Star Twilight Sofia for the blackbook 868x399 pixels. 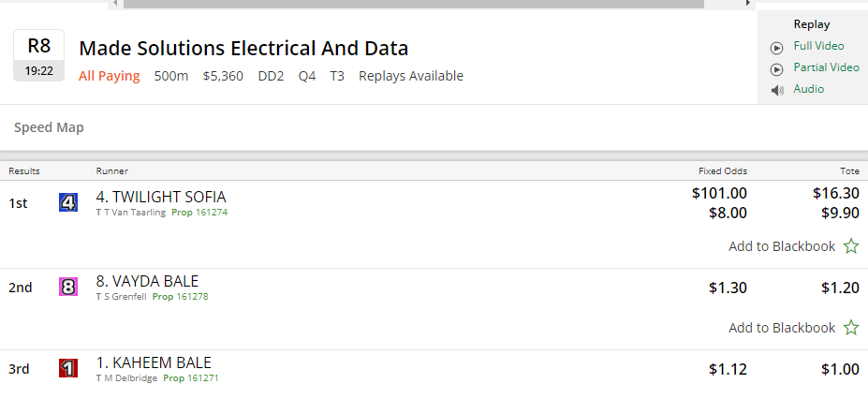(x=850, y=246)
